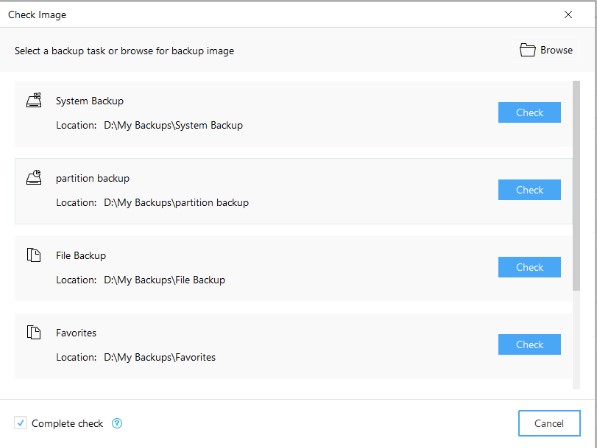Image resolution: width=597 pixels, height=448 pixels.
Task: Check the Favorites backup image
Action: (x=529, y=344)
